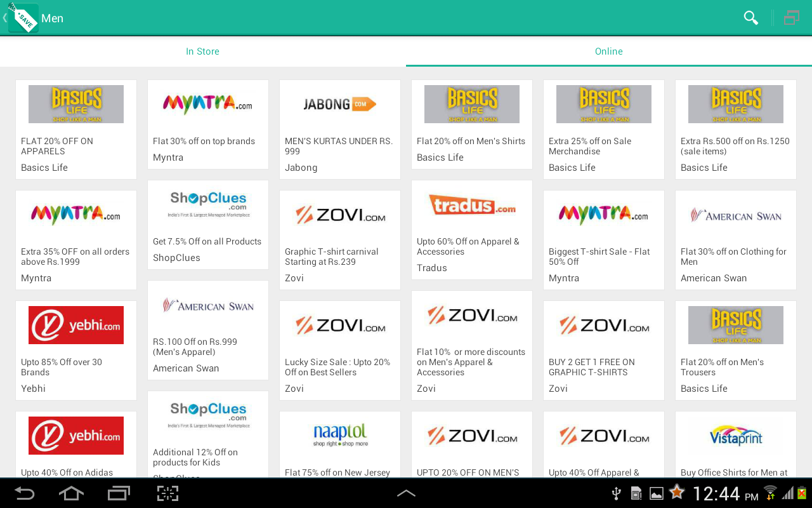Open the 12:44 PM clock panel
Screen dimensions: 812x508
(725, 493)
